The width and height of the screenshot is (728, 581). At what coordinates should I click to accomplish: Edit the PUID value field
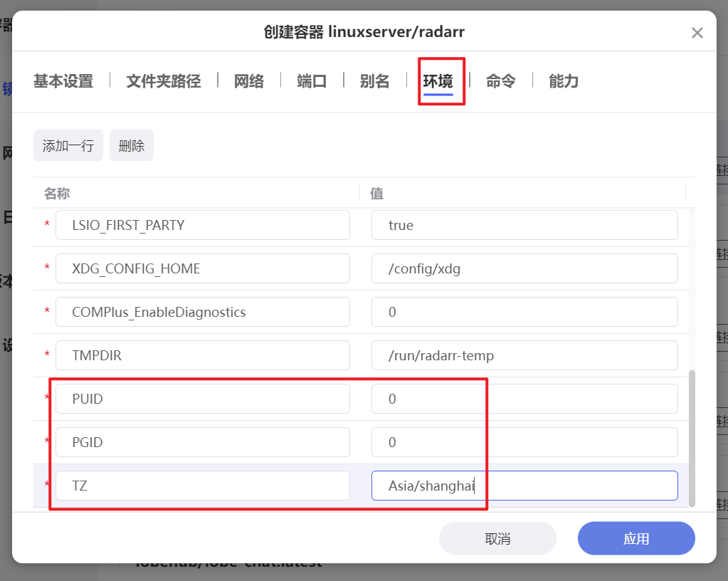[x=524, y=399]
